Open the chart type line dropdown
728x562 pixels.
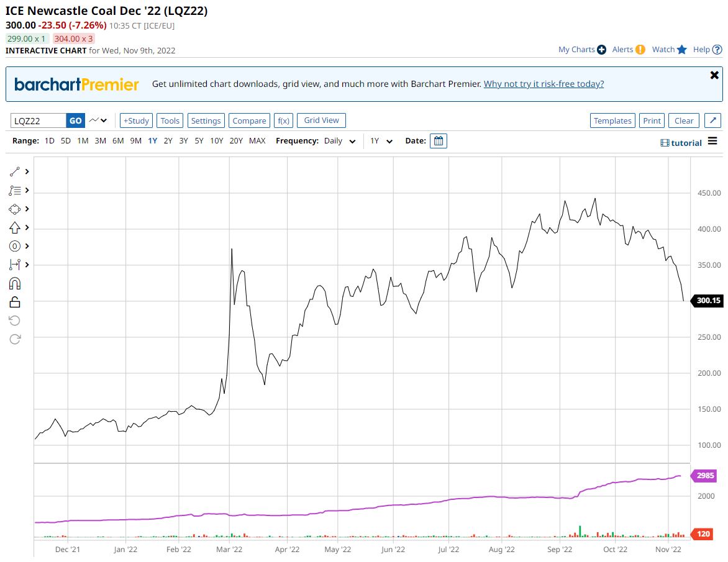tap(98, 120)
